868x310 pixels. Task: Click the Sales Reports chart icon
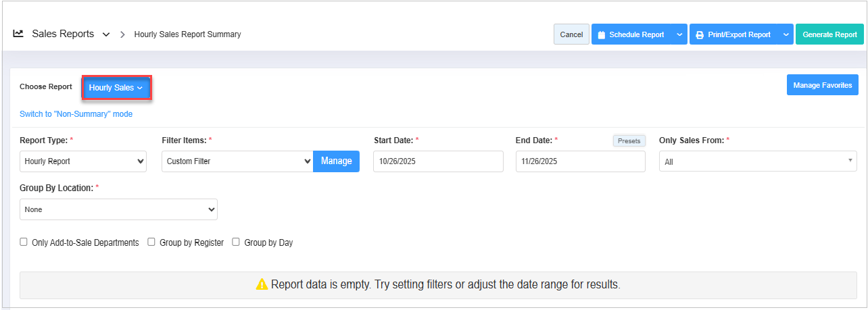tap(18, 34)
